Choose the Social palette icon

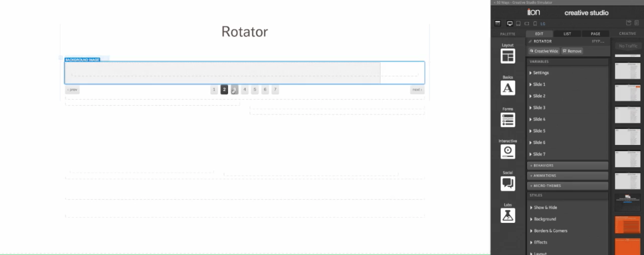[x=508, y=183]
